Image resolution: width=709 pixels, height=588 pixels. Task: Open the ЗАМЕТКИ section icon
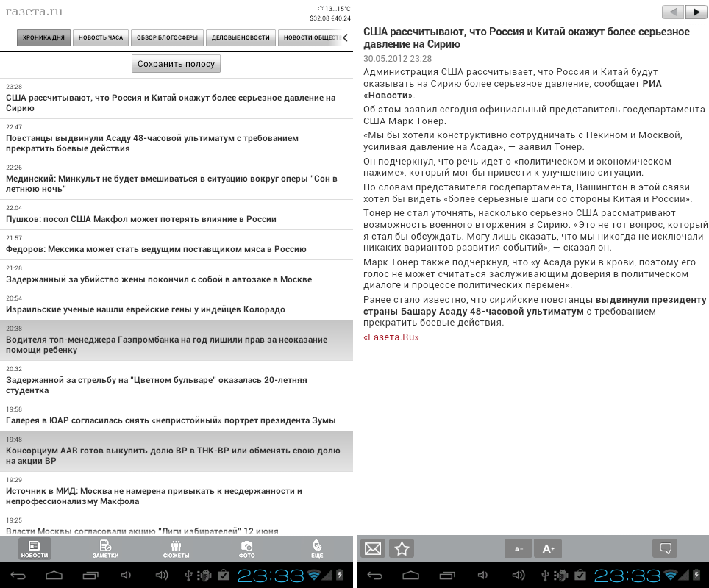[x=105, y=548]
